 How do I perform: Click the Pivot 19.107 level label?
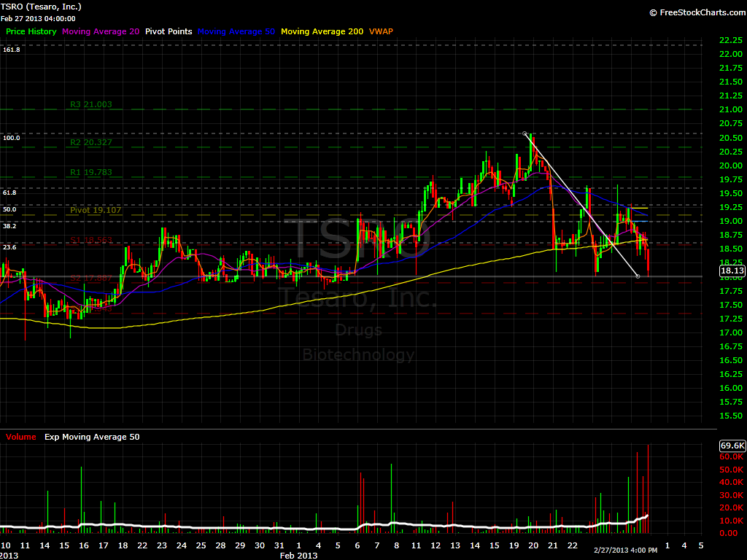tap(96, 210)
